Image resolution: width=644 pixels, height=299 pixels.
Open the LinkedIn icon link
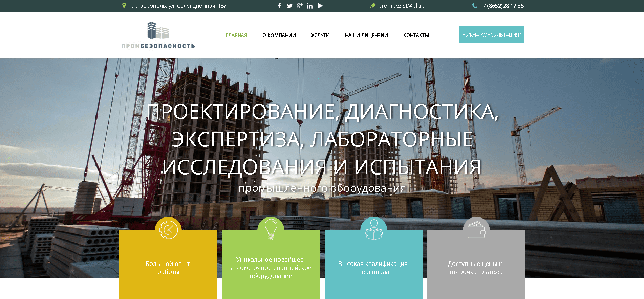pos(309,6)
